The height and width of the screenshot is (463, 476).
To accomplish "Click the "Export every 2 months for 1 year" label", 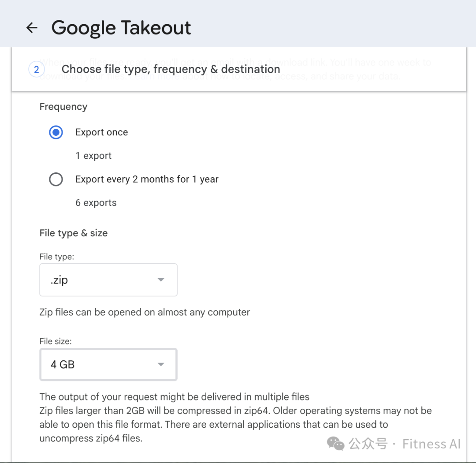I will [147, 179].
